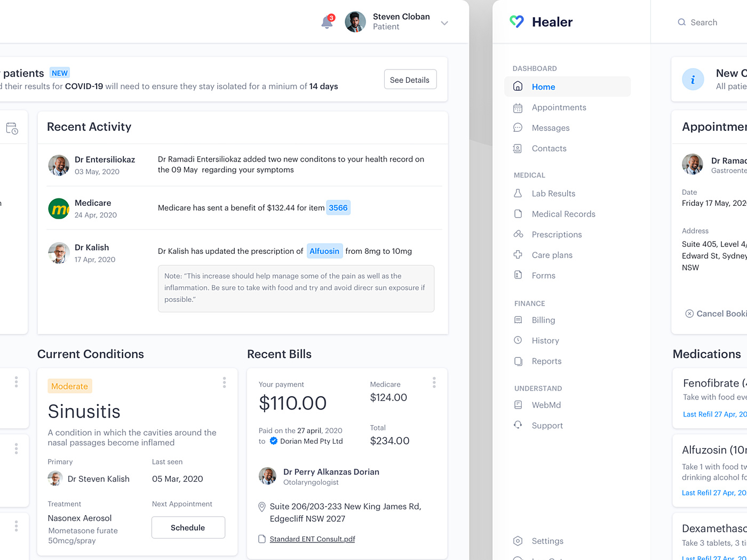Click the Care plans cross icon

(518, 254)
